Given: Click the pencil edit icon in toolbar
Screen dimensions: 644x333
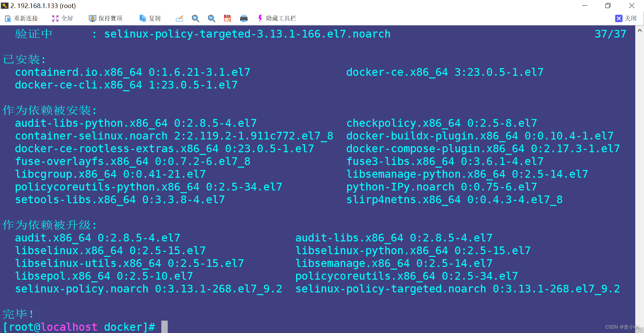Looking at the screenshot, I should click(179, 18).
